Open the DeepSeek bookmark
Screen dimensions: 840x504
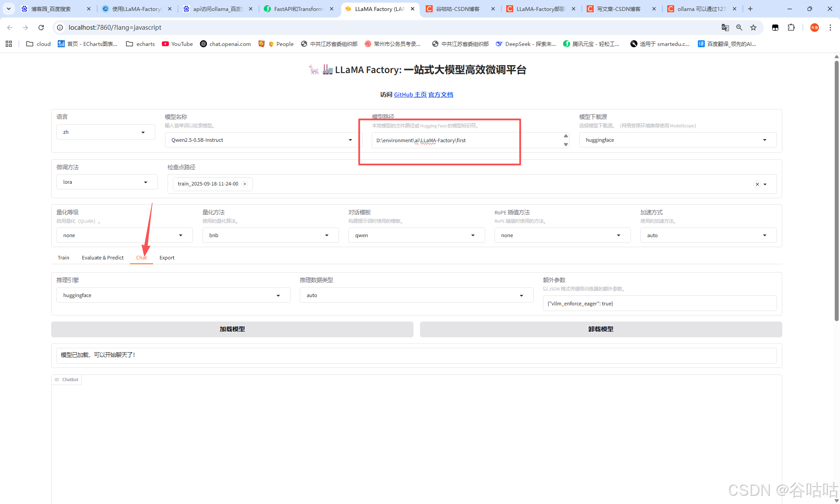pos(526,44)
